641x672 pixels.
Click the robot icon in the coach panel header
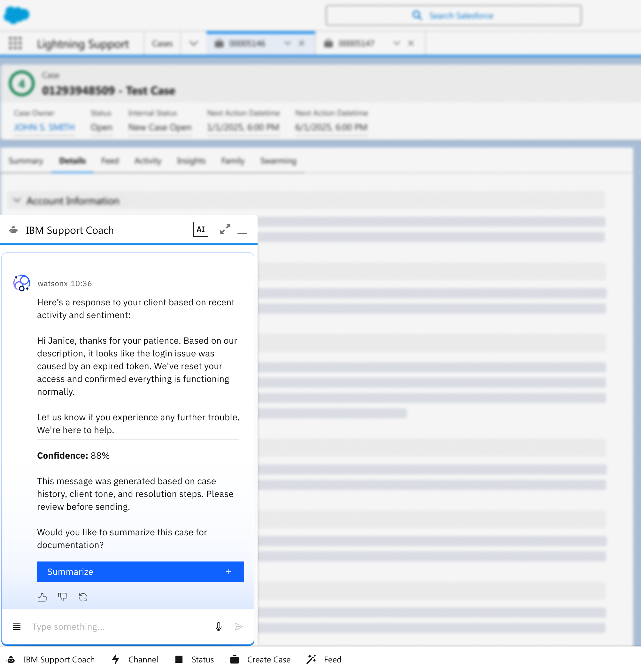tap(14, 230)
